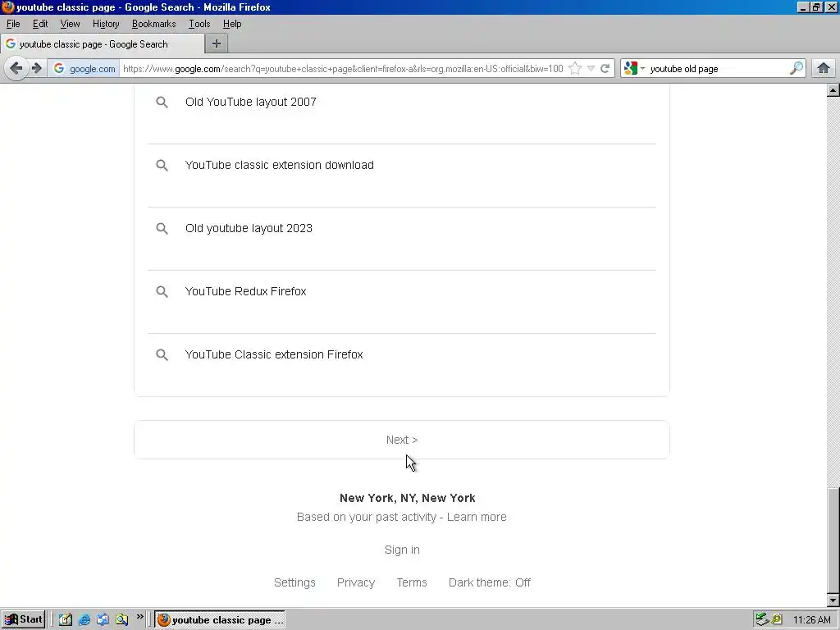The width and height of the screenshot is (840, 630).
Task: Click magnifier icon beside YouTube Redux Firefox
Action: [162, 291]
